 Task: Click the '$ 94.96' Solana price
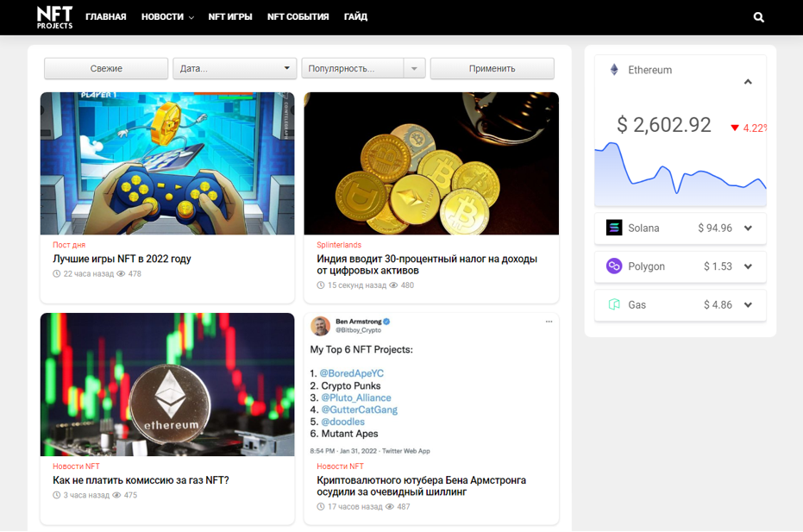(x=715, y=228)
